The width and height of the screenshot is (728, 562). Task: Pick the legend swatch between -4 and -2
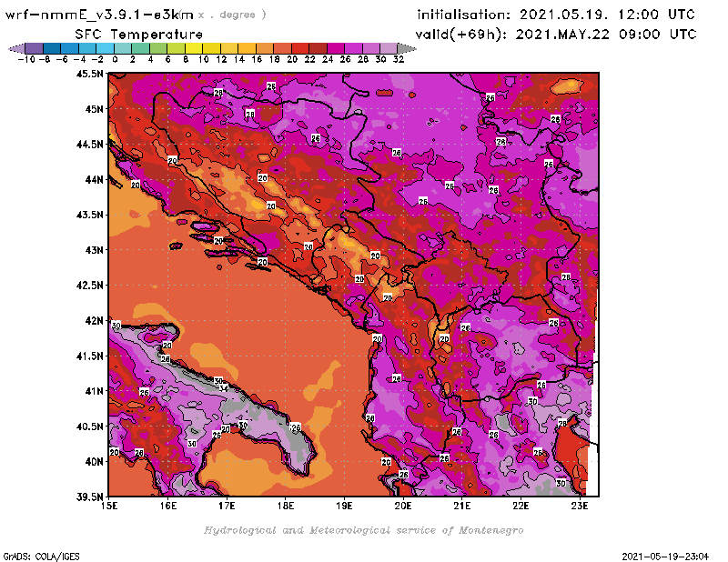click(87, 48)
